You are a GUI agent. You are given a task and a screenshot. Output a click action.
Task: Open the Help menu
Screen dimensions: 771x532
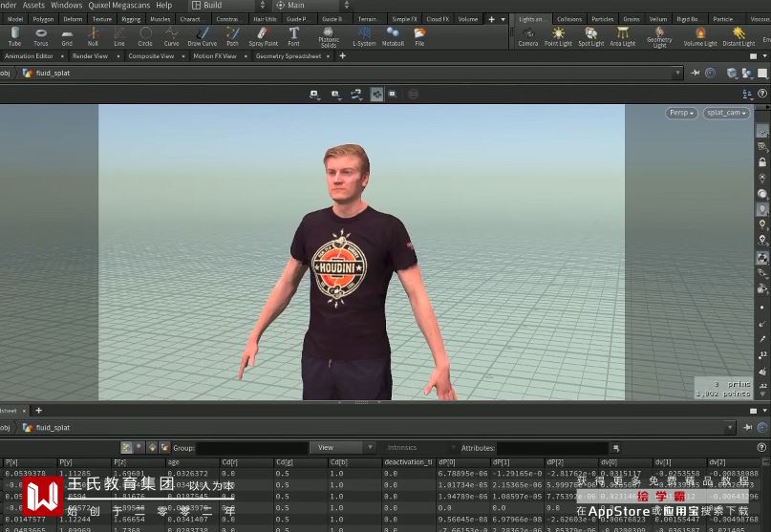[163, 6]
